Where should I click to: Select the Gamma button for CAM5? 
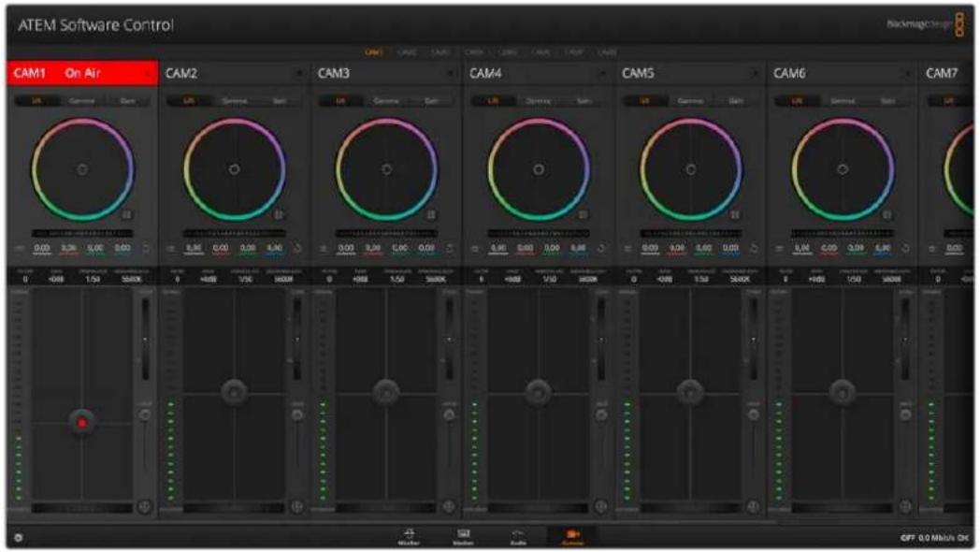pos(690,101)
